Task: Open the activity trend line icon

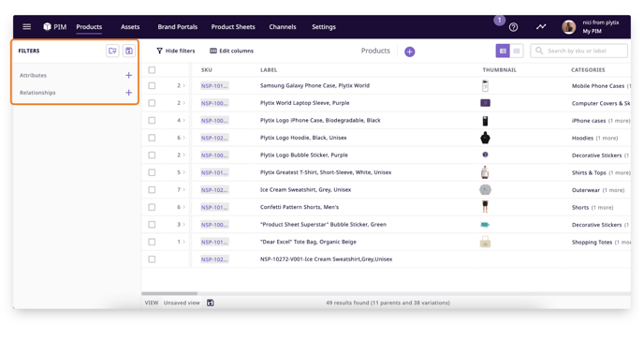Action: tap(541, 27)
